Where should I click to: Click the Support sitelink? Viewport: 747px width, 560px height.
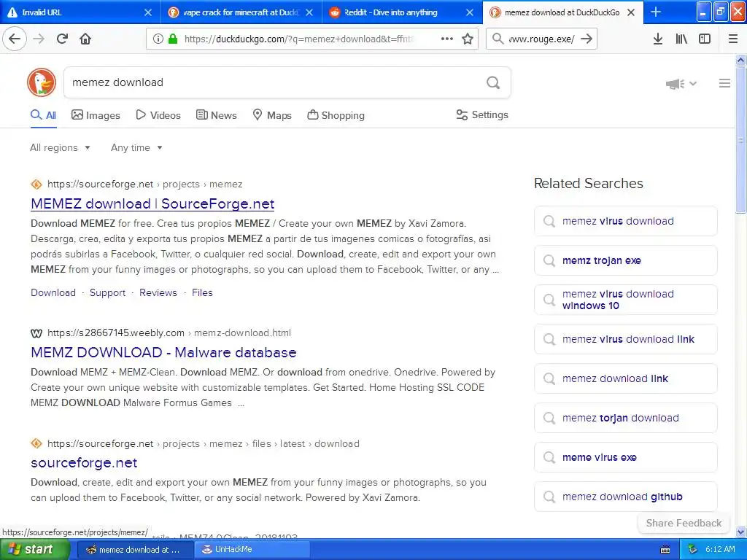(108, 293)
